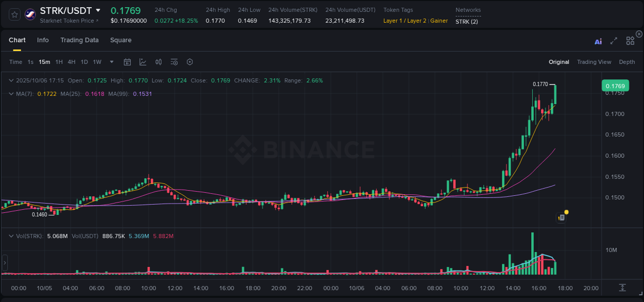Image resolution: width=644 pixels, height=302 pixels.
Task: Open the extra intervals dropdown arrow
Action: tap(111, 62)
